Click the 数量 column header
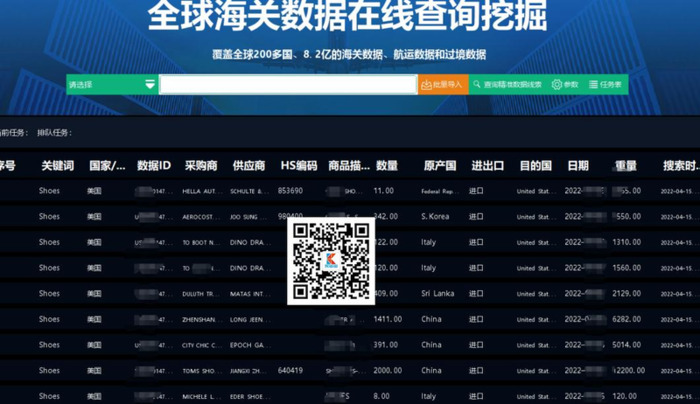 (x=387, y=166)
